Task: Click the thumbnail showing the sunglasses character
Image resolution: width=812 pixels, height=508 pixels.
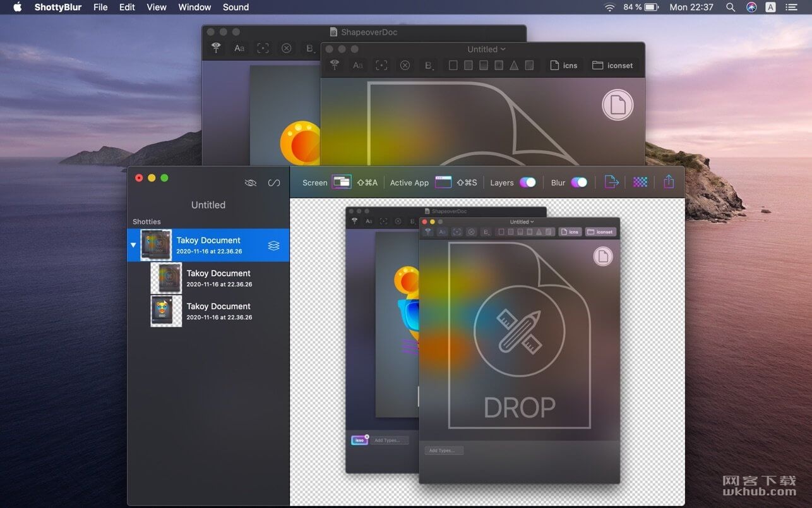Action: pyautogui.click(x=166, y=311)
